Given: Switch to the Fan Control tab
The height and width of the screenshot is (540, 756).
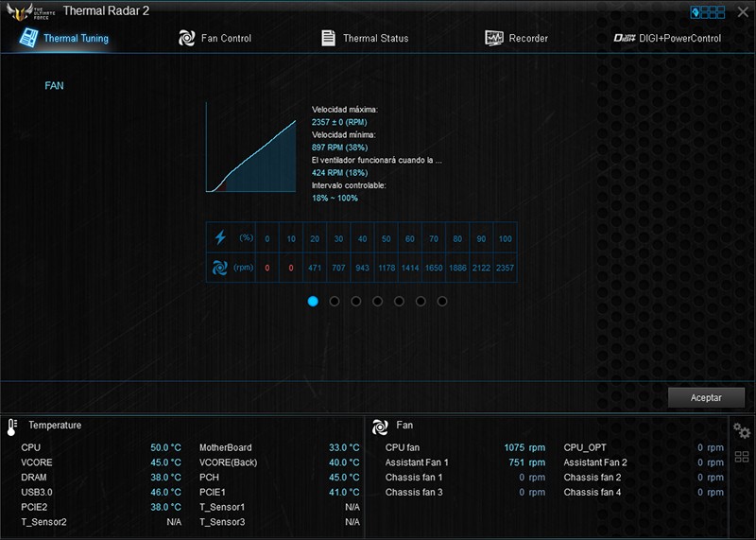Looking at the screenshot, I should (x=215, y=38).
